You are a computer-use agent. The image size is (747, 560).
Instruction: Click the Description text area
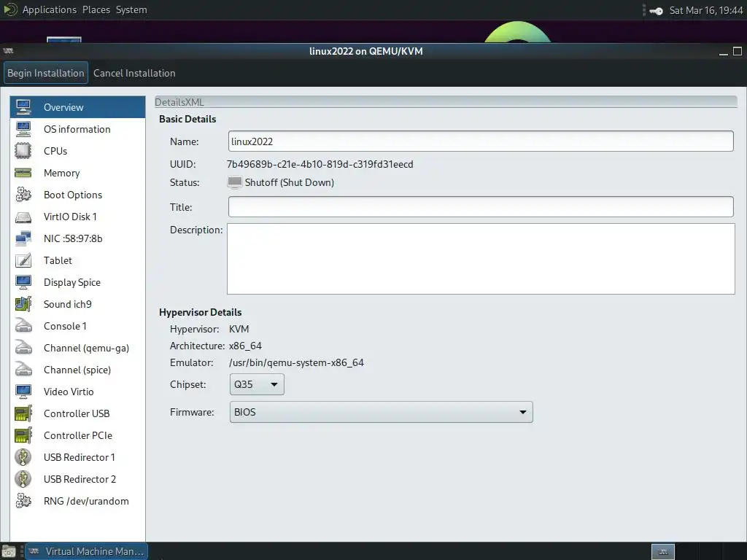coord(481,259)
